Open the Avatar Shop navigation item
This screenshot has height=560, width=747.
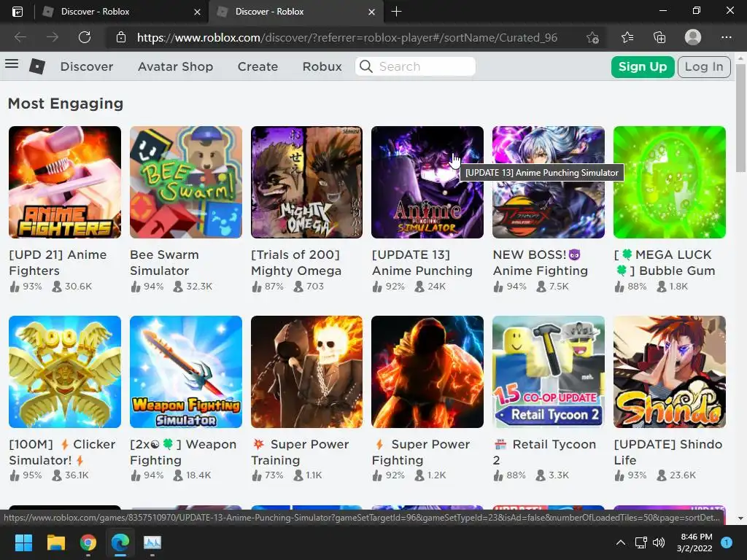pyautogui.click(x=175, y=66)
